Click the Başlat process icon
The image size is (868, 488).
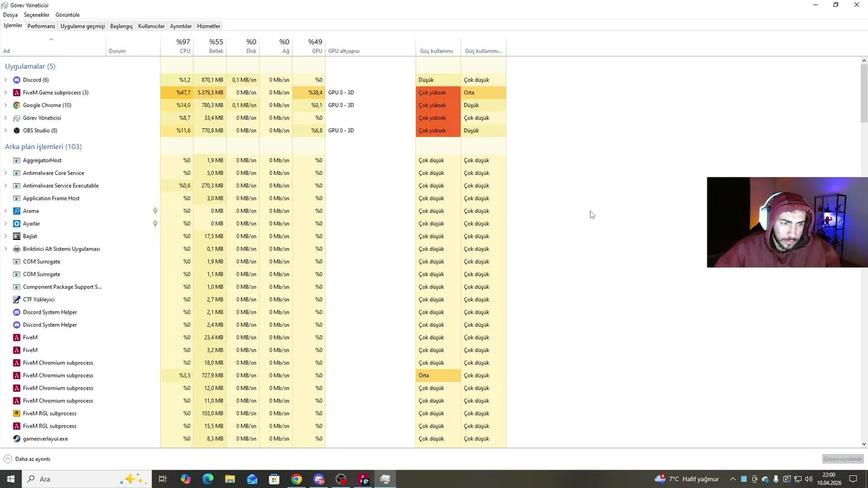[17, 236]
